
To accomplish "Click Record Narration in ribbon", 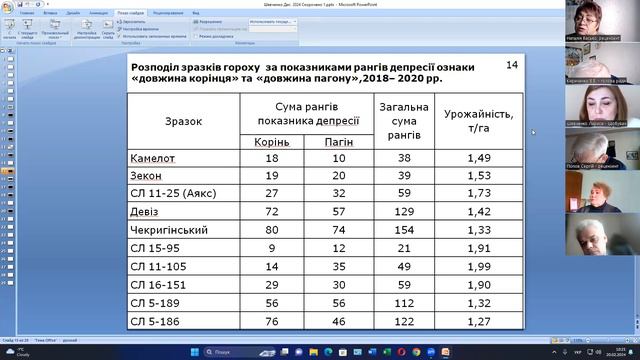I will 131,22.
